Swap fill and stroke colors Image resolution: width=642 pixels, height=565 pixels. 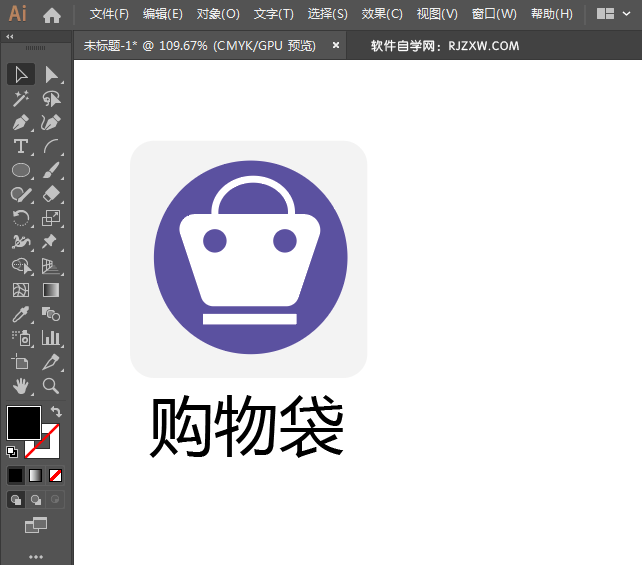(56, 411)
